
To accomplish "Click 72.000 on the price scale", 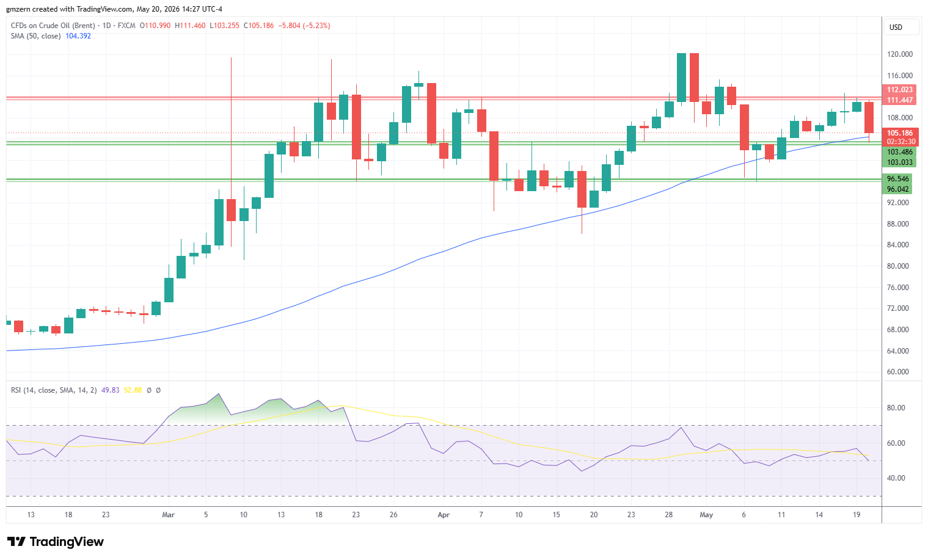I will pyautogui.click(x=898, y=308).
